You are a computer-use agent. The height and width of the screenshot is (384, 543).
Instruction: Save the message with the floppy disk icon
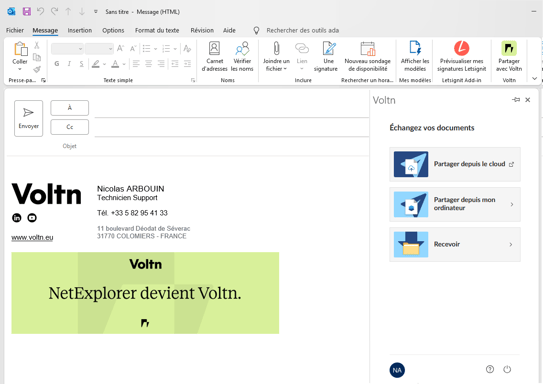[27, 11]
